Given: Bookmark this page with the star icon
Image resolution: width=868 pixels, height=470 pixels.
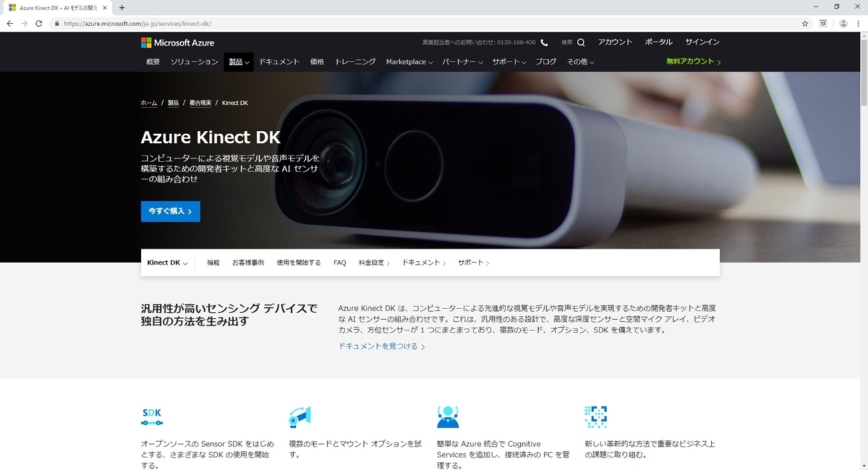Looking at the screenshot, I should [805, 23].
